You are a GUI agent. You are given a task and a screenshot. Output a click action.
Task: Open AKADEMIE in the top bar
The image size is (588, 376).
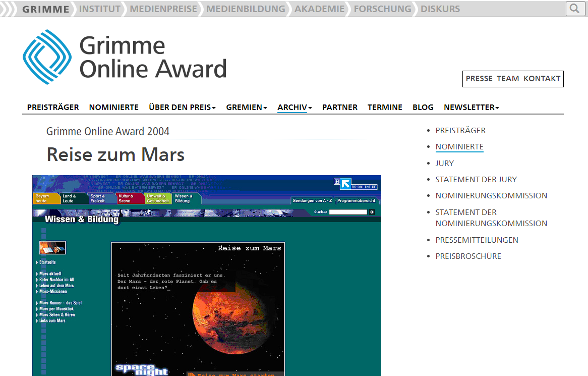point(320,9)
